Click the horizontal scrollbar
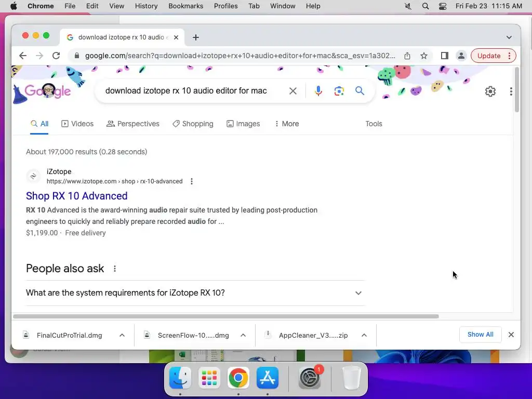532x399 pixels. [x=225, y=316]
